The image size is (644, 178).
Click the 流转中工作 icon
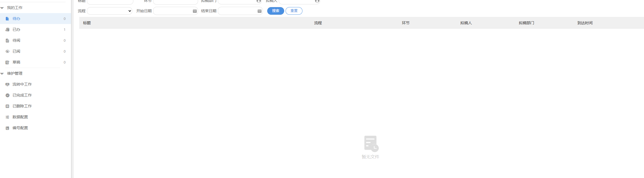pos(7,85)
